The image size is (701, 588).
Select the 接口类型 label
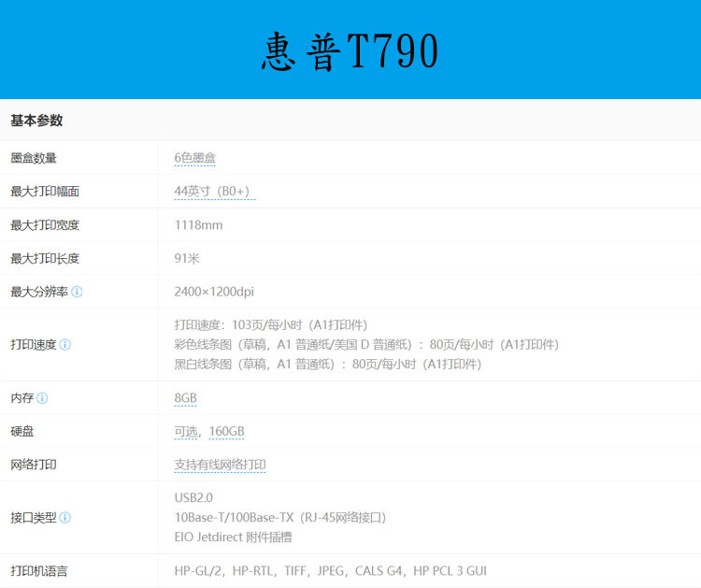coord(34,518)
